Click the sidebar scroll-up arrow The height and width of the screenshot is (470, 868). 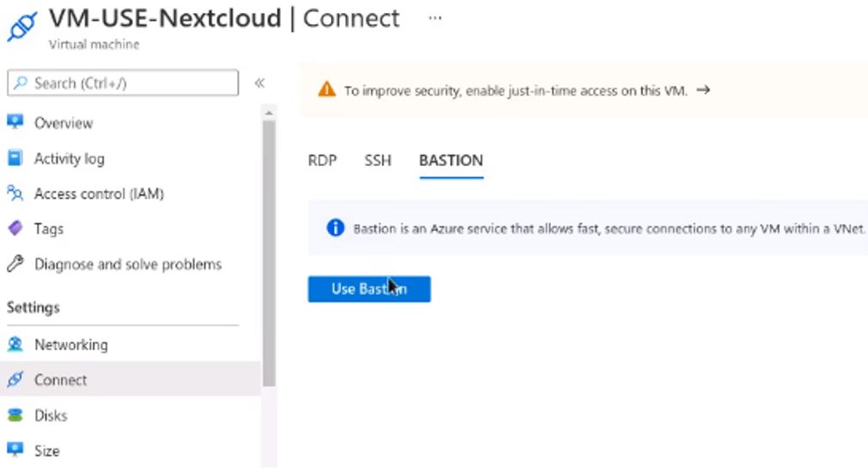(269, 113)
